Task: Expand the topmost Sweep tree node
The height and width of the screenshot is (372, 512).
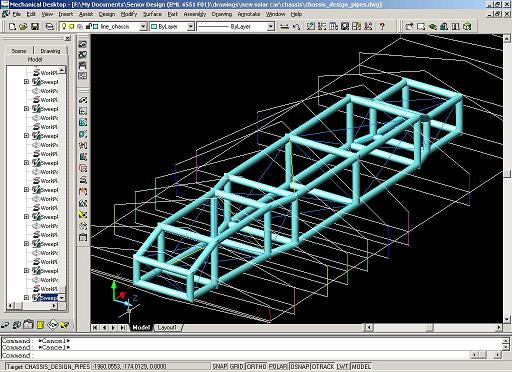Action: click(26, 82)
